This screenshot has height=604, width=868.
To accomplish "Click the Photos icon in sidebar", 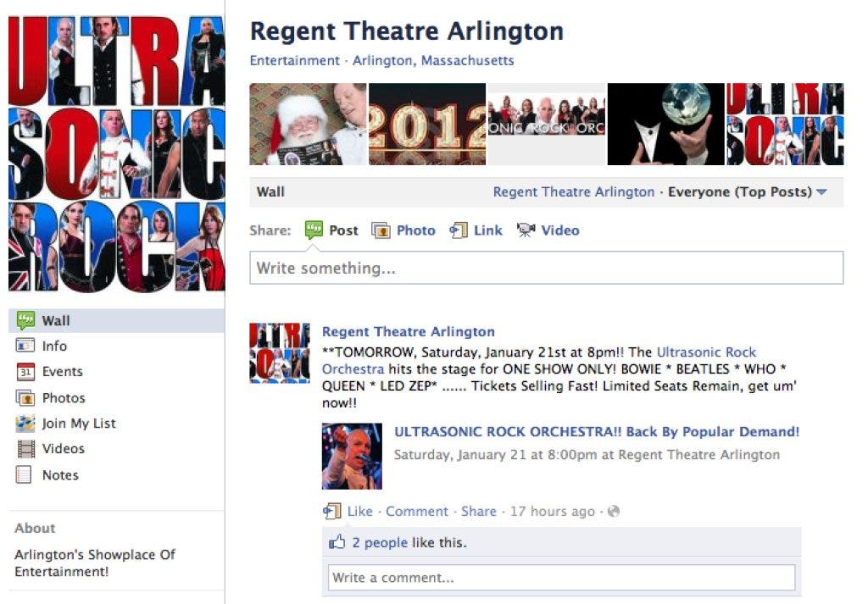I will (25, 397).
